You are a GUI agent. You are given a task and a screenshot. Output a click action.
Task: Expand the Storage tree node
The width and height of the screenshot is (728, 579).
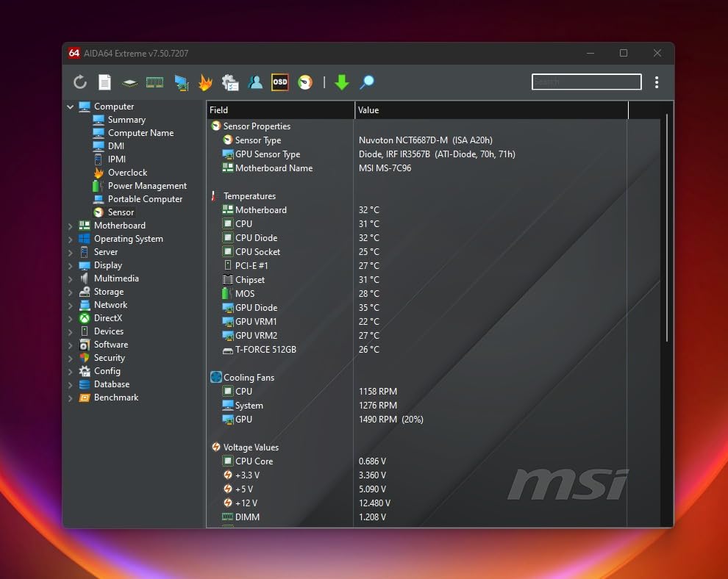(71, 292)
